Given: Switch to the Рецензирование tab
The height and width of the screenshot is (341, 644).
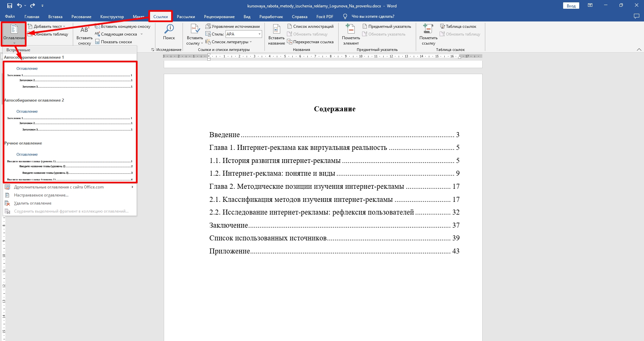Looking at the screenshot, I should [219, 16].
